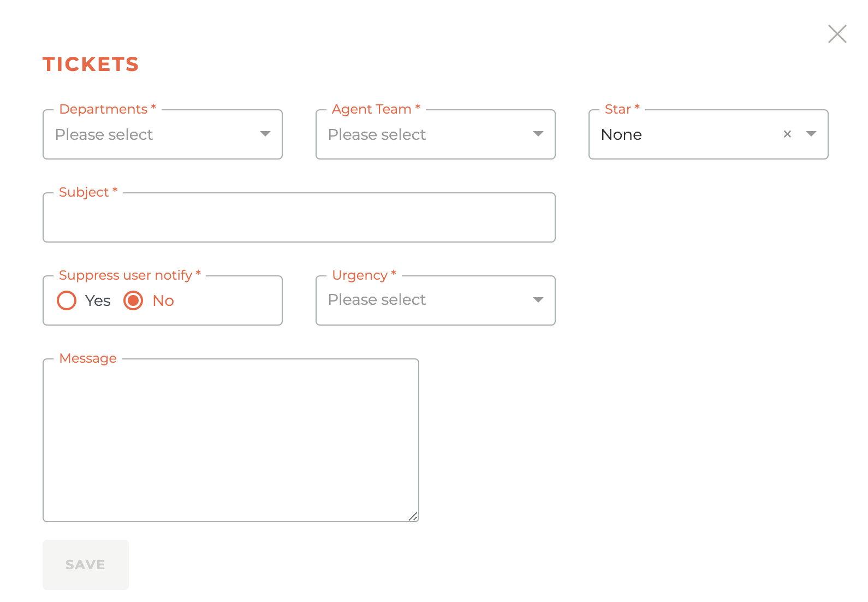Click inside the Message text area
This screenshot has width=868, height=602.
(x=230, y=437)
